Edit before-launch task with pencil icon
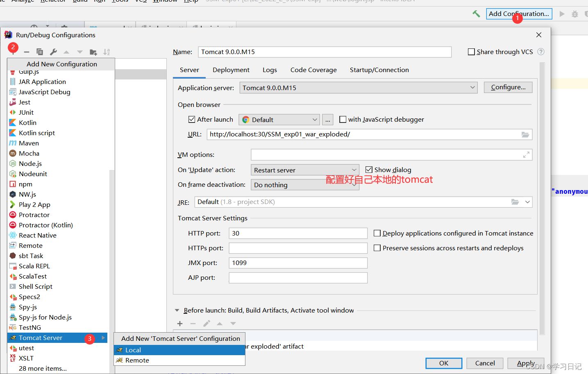This screenshot has width=588, height=374. (x=207, y=324)
